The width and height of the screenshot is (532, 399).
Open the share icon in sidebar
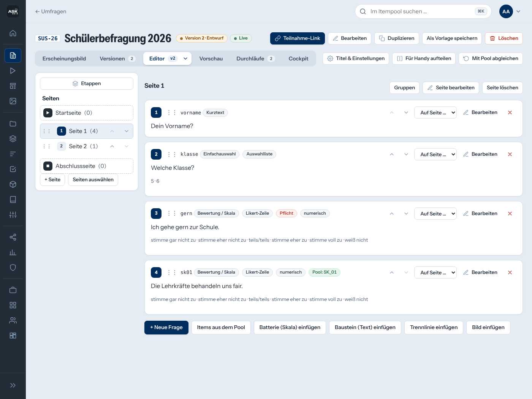pos(13,237)
